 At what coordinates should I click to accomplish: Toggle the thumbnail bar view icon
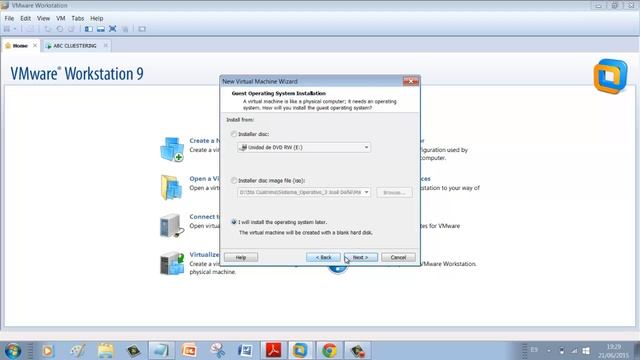pyautogui.click(x=100, y=29)
